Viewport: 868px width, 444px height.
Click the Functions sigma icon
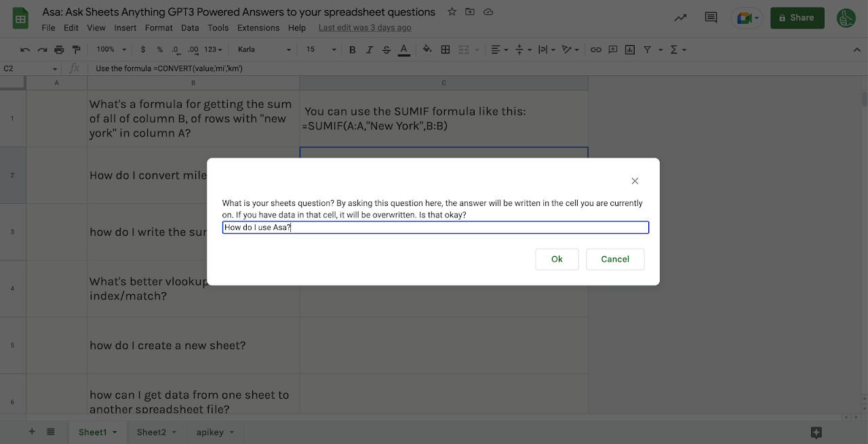coord(674,49)
